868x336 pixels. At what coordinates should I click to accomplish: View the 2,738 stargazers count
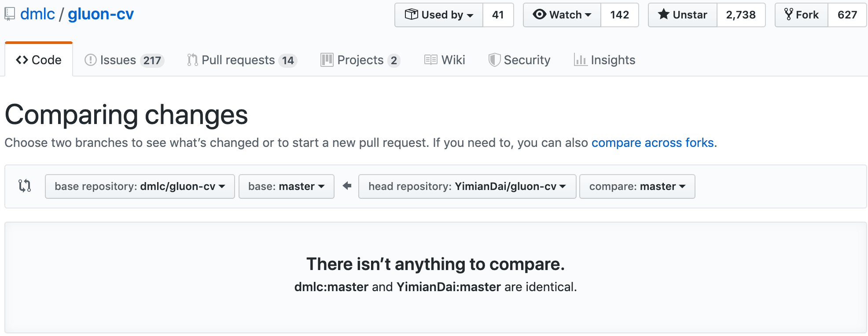tap(741, 15)
